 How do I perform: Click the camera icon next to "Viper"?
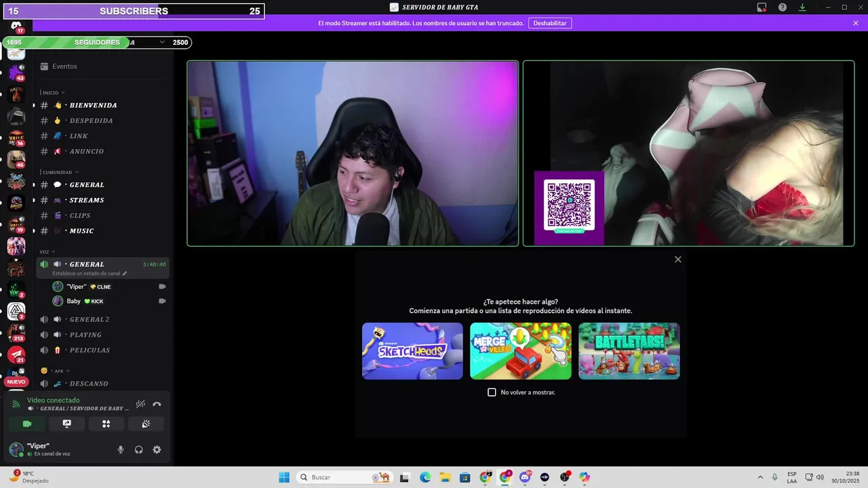click(x=162, y=287)
